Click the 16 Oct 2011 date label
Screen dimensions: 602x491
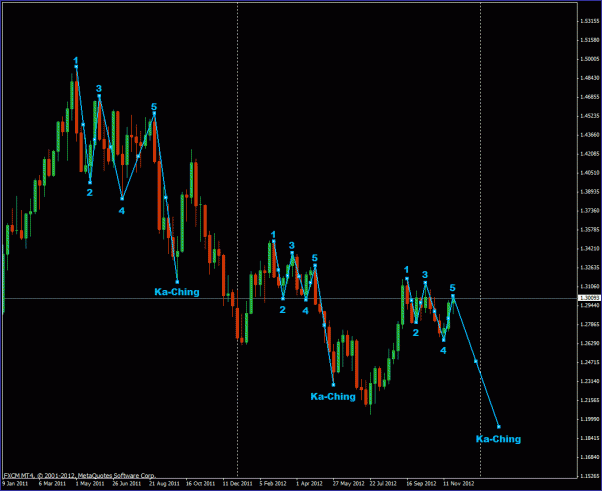[200, 484]
